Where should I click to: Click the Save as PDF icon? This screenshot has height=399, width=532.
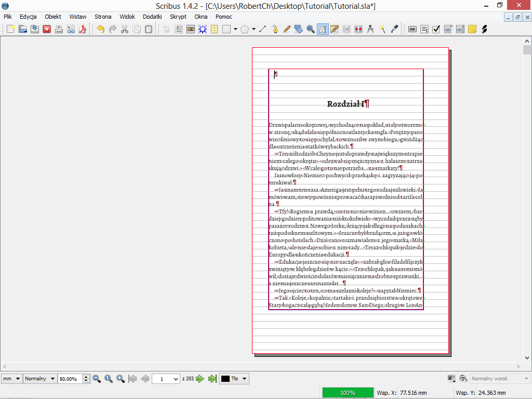[x=82, y=29]
